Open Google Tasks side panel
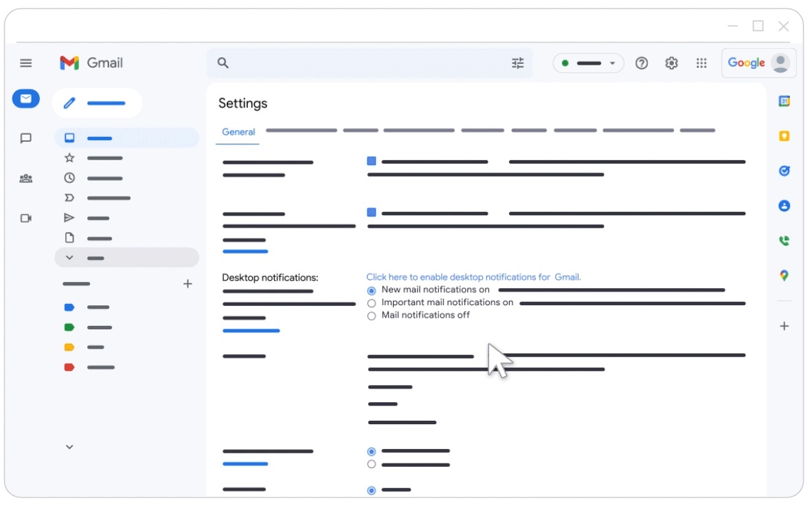 784,170
